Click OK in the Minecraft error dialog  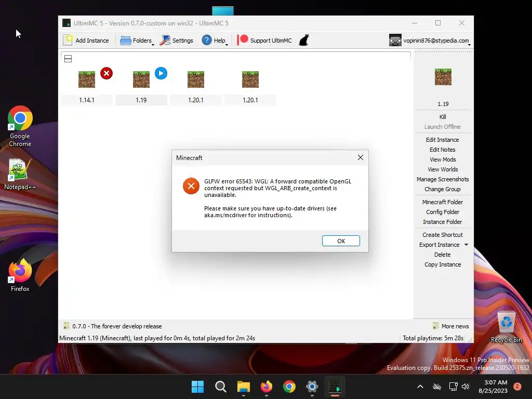341,241
